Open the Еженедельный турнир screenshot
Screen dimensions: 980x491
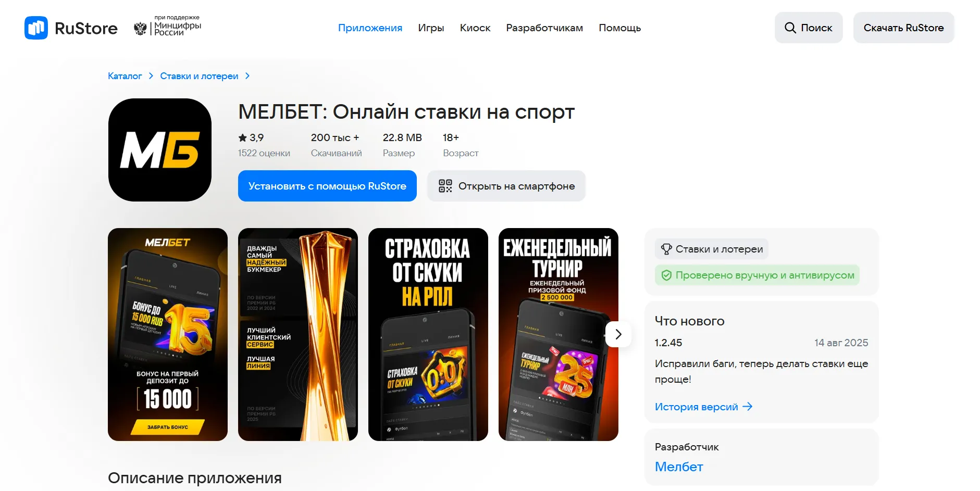pos(559,334)
